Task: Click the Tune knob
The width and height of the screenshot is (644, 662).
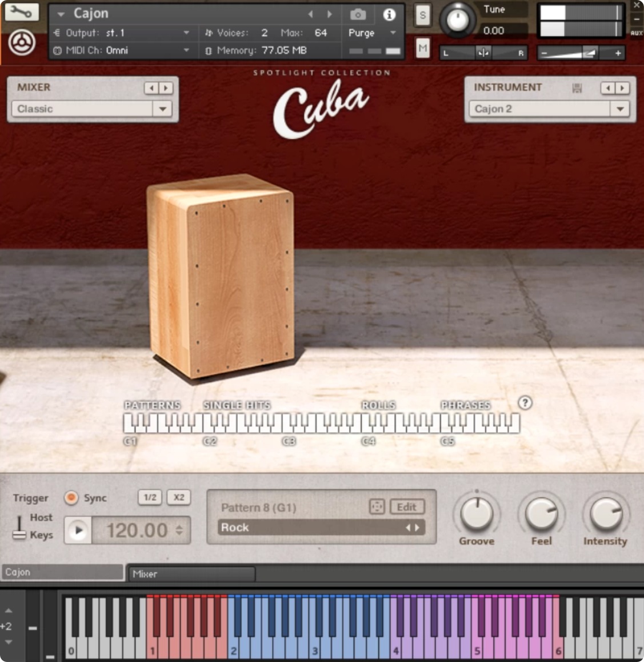Action: [x=458, y=19]
